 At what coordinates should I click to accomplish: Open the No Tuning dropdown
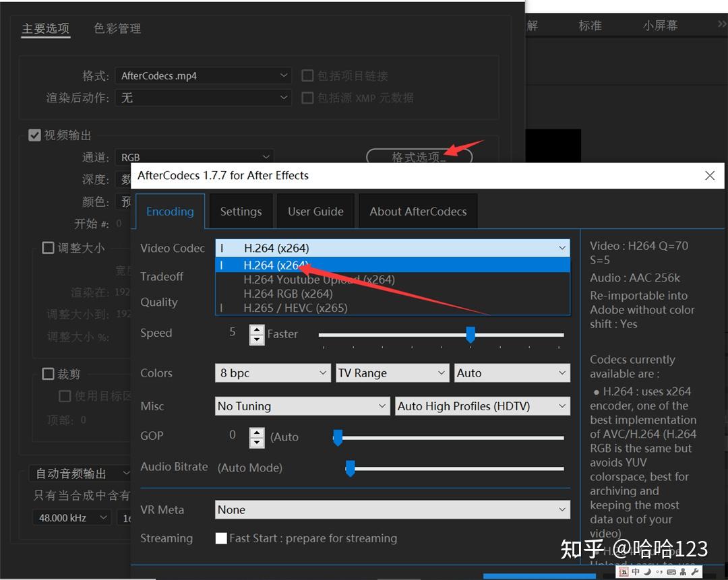[x=302, y=406]
